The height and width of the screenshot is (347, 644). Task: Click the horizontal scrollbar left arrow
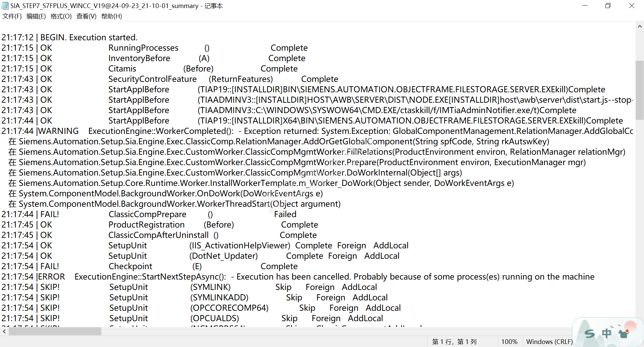click(x=4, y=331)
